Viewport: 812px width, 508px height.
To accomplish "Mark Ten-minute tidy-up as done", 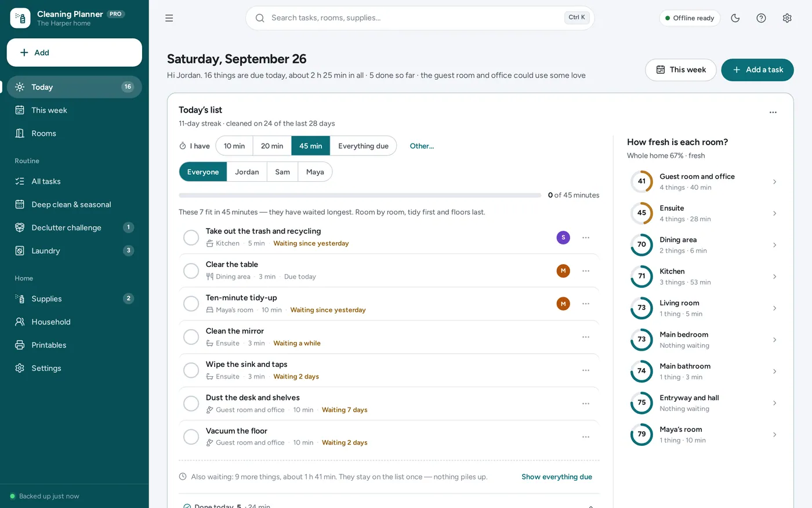I will point(191,304).
